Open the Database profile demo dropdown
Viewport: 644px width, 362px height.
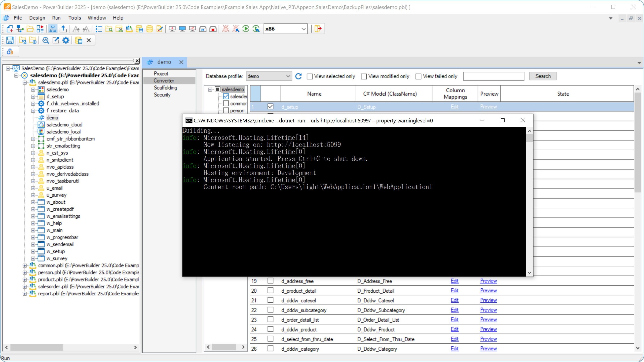click(x=288, y=76)
